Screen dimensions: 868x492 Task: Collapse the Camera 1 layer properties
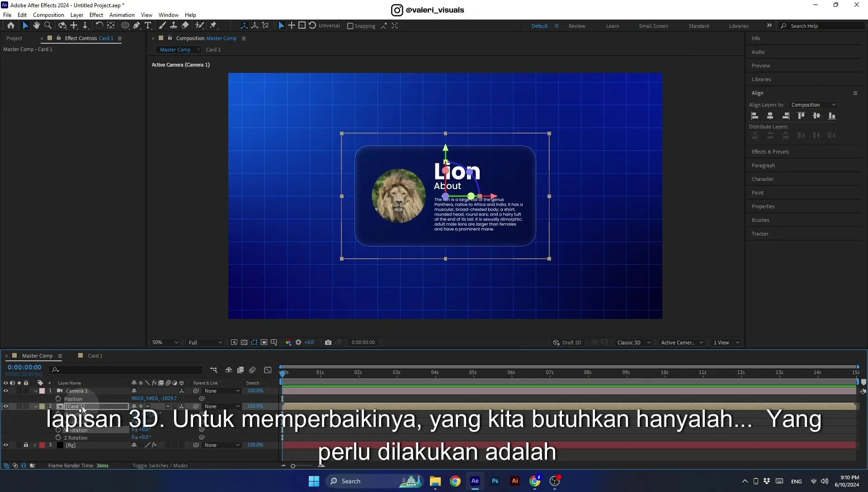[x=36, y=391]
